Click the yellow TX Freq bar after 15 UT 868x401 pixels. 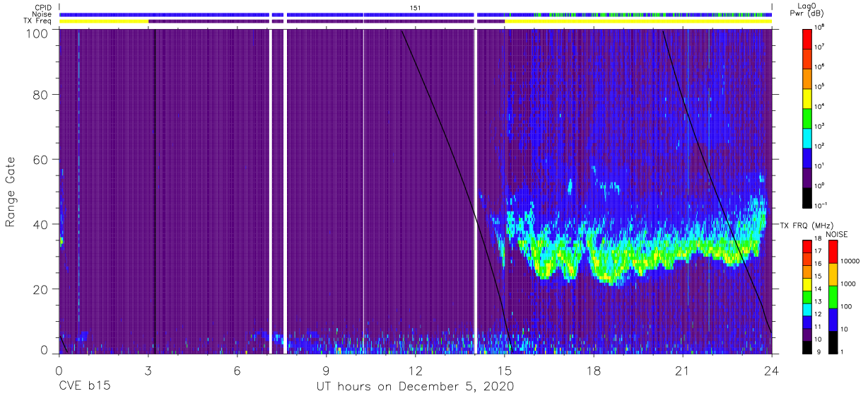pyautogui.click(x=638, y=21)
